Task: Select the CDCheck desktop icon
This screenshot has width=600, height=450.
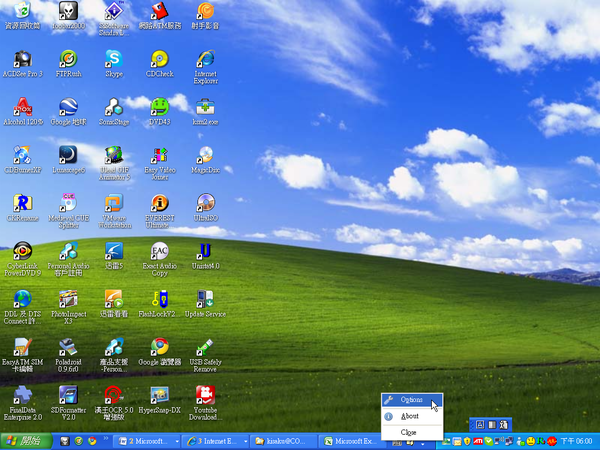Action: 160,64
